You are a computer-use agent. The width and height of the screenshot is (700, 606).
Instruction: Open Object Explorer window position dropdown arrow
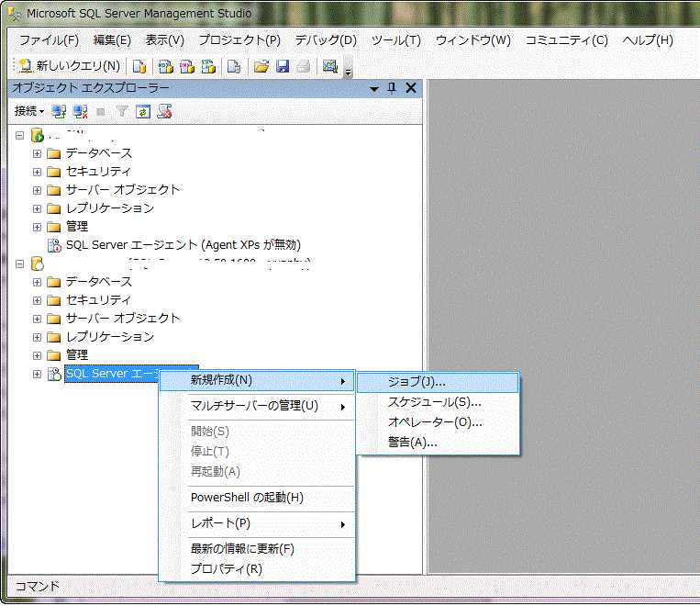click(374, 89)
